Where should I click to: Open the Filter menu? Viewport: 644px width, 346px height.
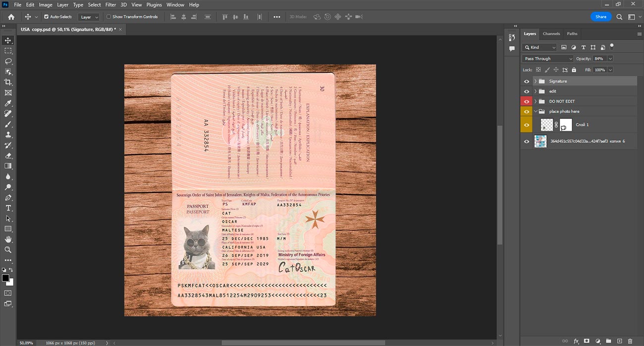110,4
